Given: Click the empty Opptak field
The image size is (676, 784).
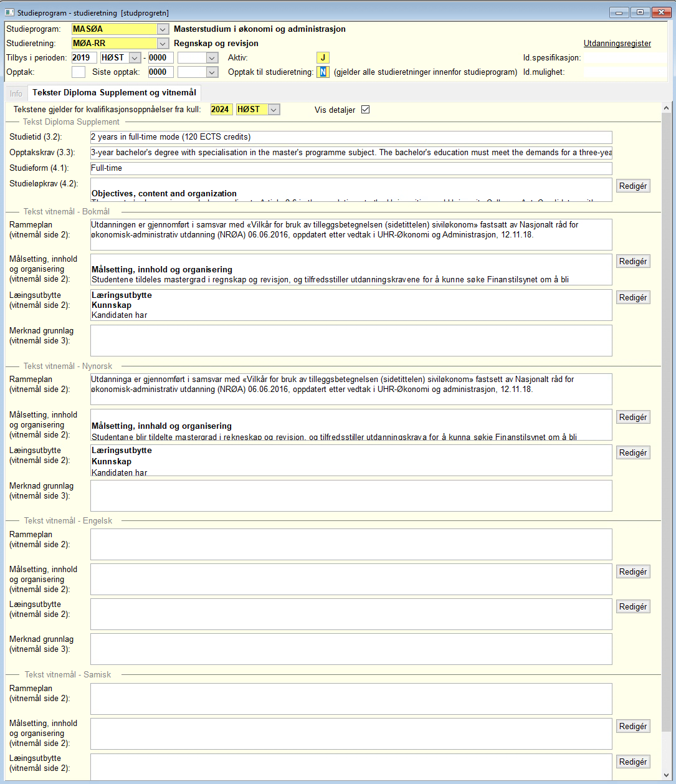Looking at the screenshot, I should coord(79,72).
